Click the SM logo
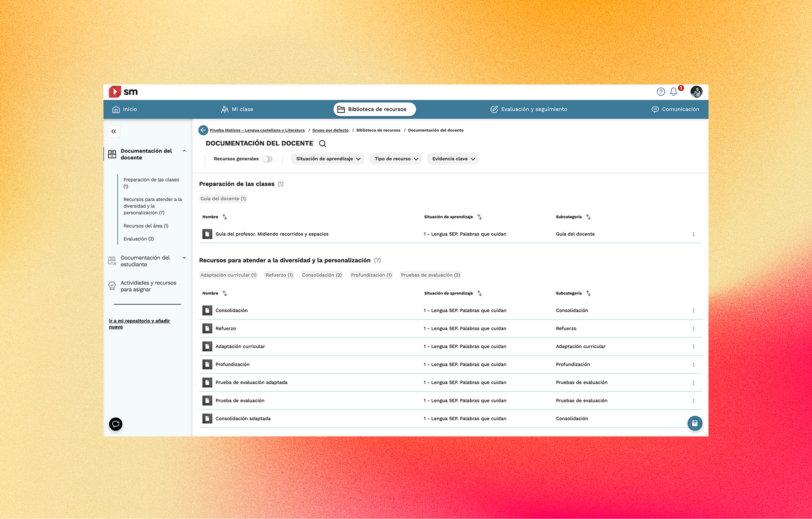Viewport: 812px width, 519px height. [x=123, y=92]
